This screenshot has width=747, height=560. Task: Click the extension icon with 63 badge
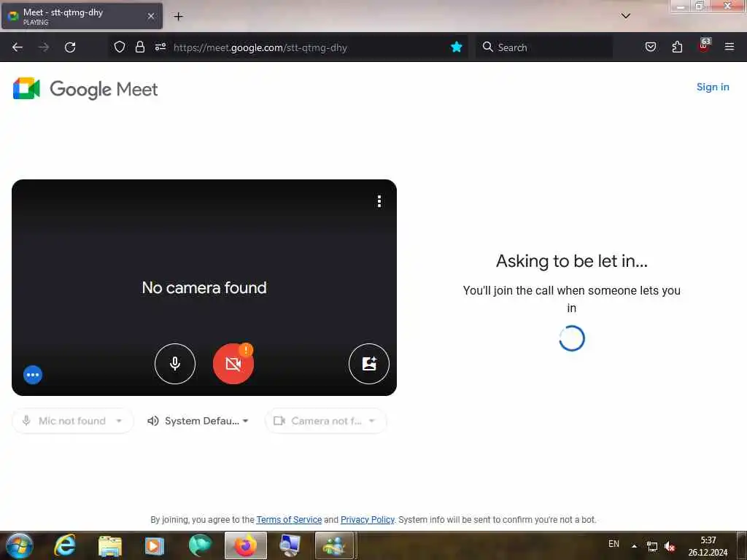pos(704,45)
